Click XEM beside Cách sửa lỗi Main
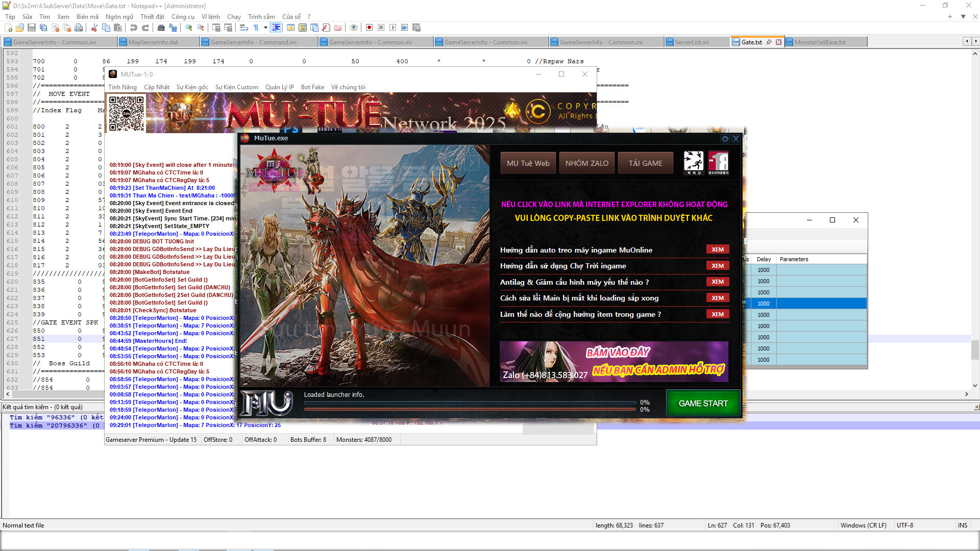Image resolution: width=980 pixels, height=551 pixels. click(x=718, y=298)
